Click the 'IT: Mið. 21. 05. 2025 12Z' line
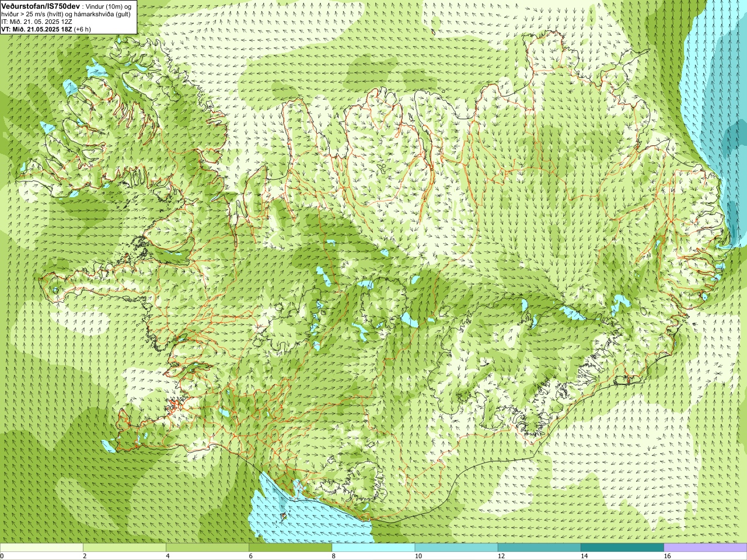747x560 pixels. 37,22
